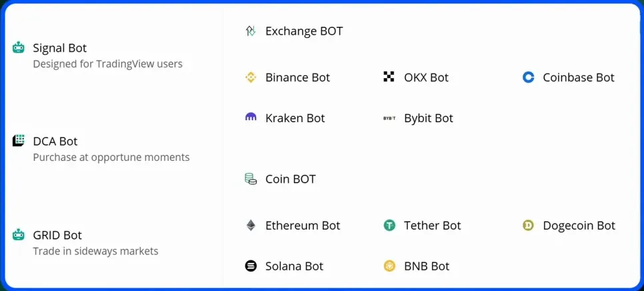Viewport: 644px width, 291px height.
Task: Click the Bybit logo icon
Action: tap(389, 118)
